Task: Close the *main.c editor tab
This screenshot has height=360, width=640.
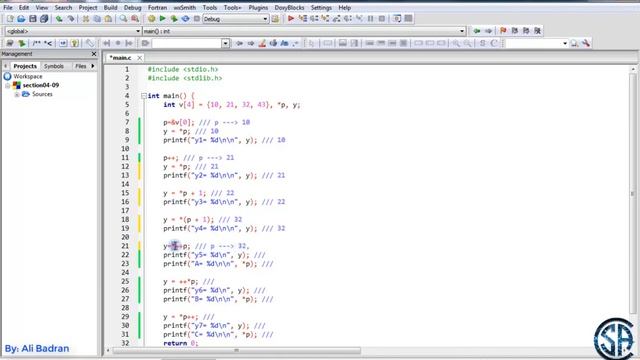Action: coord(139,58)
